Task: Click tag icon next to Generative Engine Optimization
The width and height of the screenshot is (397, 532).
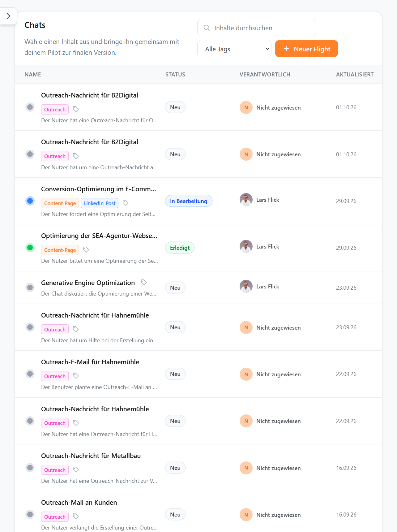Action: pos(144,282)
